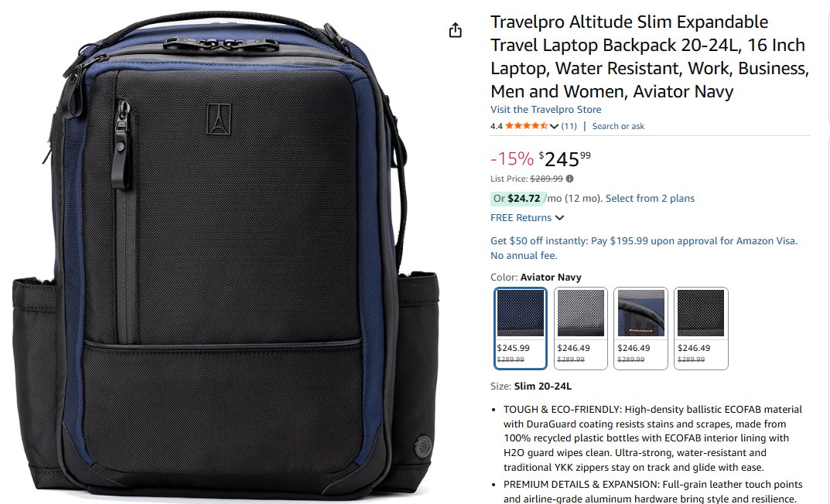
Task: Click the 4.4 rating number
Action: click(x=496, y=127)
